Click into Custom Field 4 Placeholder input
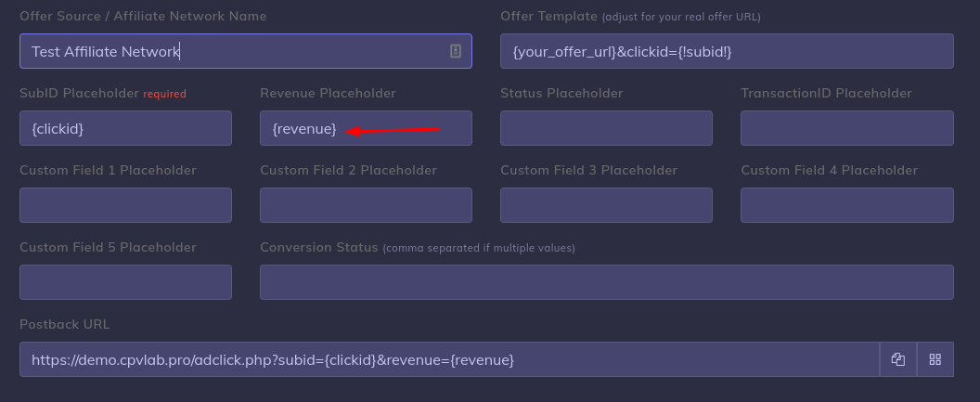Viewport: 980px width, 402px height. 846,205
